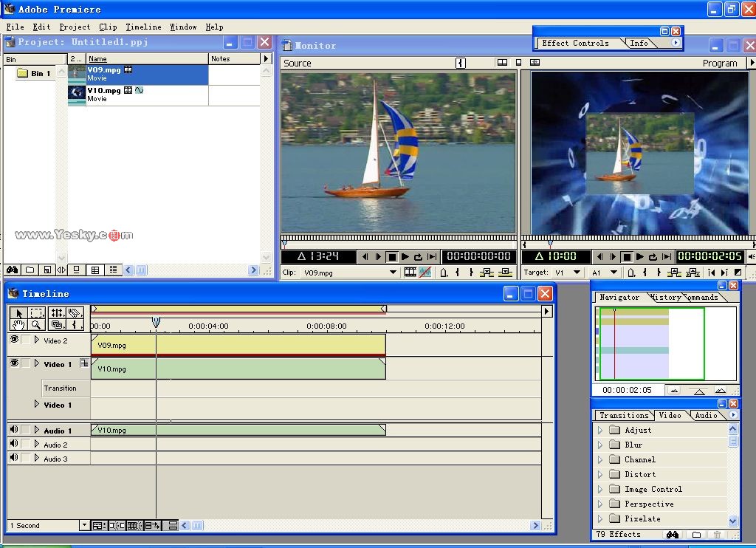Image resolution: width=756 pixels, height=548 pixels.
Task: Click the timeline playhead marker
Action: point(156,322)
